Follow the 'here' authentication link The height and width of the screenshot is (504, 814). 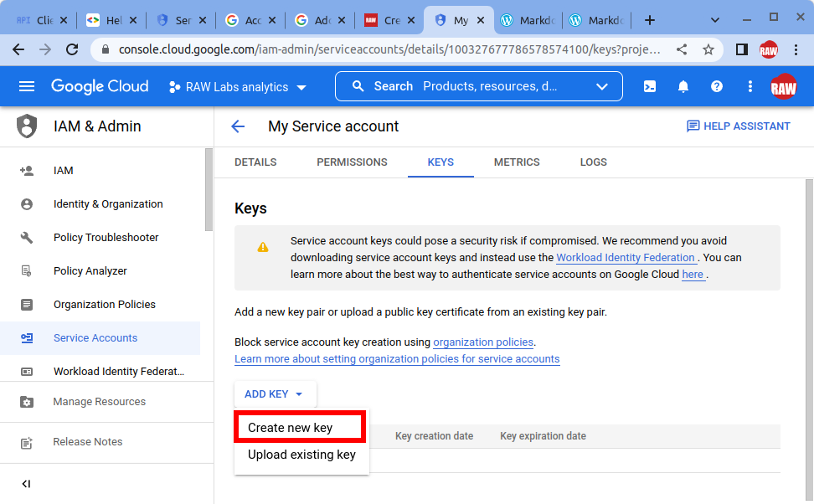pyautogui.click(x=693, y=274)
